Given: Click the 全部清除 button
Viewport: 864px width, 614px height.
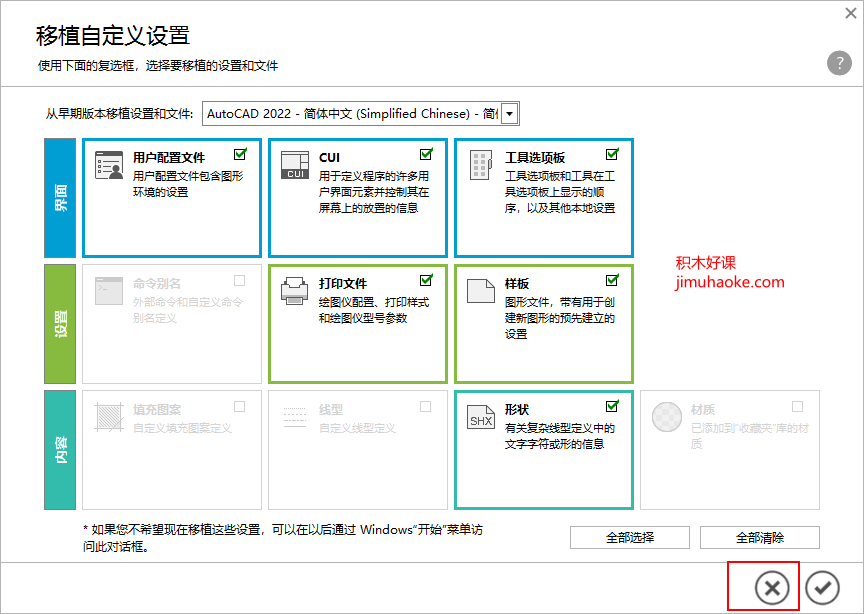Looking at the screenshot, I should tap(760, 537).
